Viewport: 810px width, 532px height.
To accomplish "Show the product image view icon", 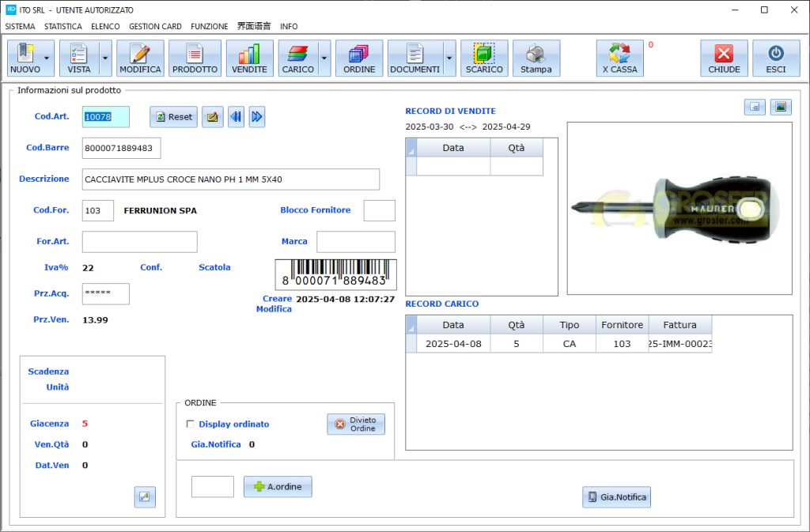I will tap(781, 107).
